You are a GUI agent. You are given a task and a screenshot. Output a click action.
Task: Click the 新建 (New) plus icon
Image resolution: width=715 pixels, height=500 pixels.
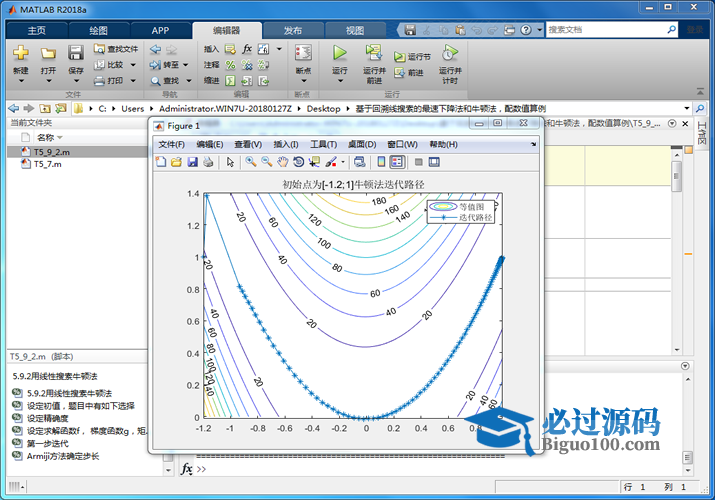tap(21, 53)
